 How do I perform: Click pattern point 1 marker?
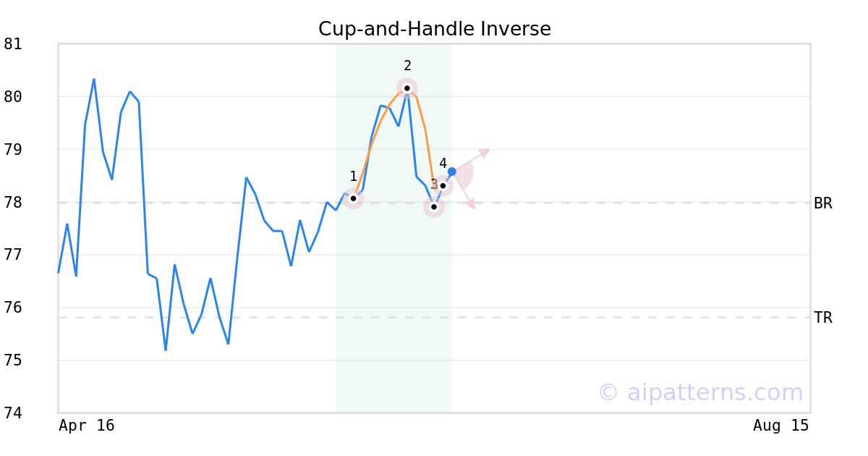[353, 198]
